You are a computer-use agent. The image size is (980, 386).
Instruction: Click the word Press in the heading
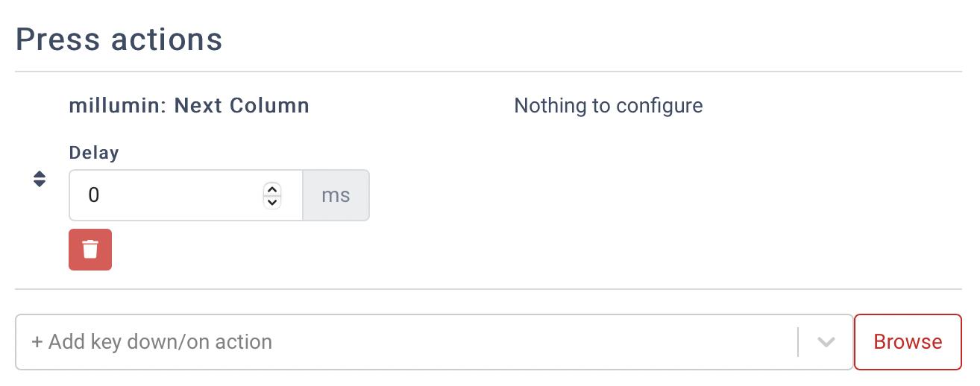point(58,39)
